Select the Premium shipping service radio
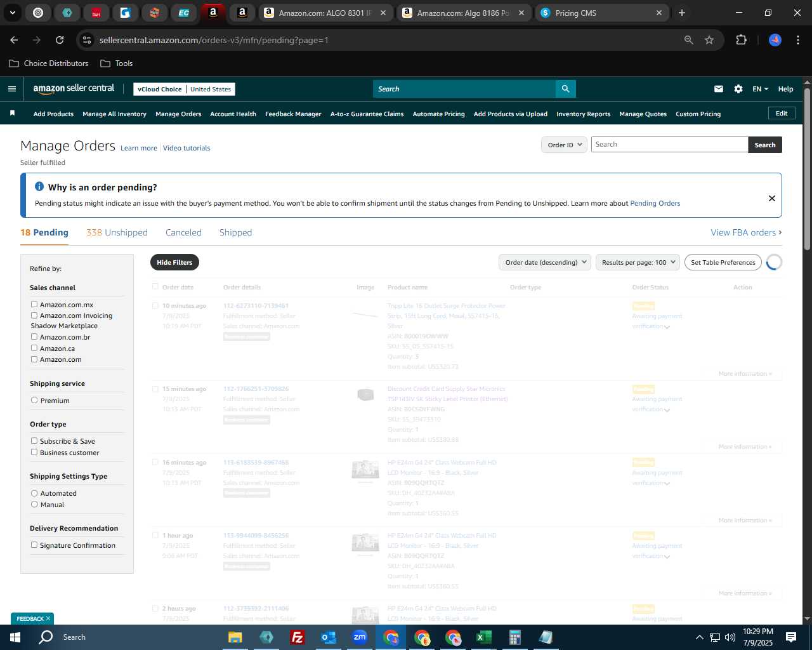 click(x=34, y=401)
